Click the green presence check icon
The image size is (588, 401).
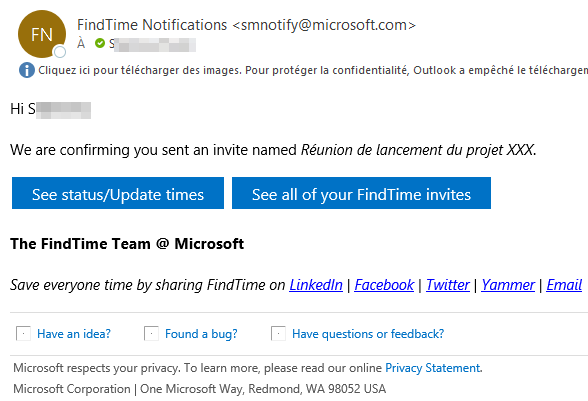click(100, 44)
